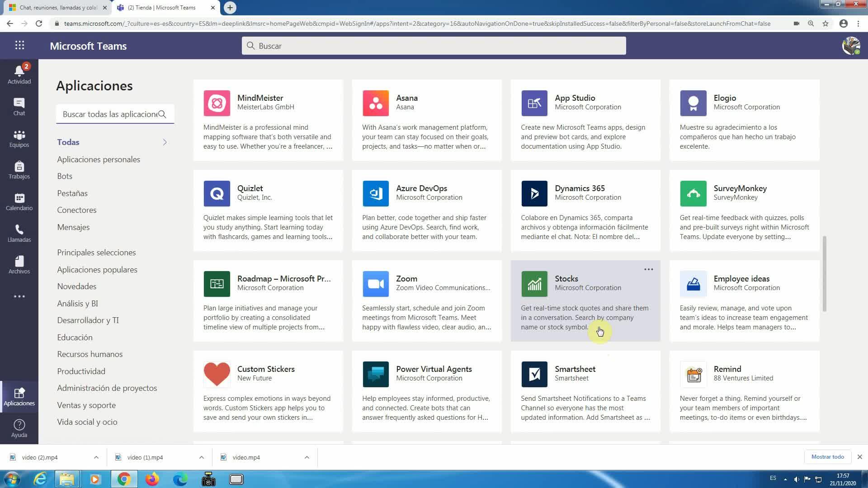868x488 pixels.
Task: Open options for video (2).mp4 download
Action: click(96, 457)
